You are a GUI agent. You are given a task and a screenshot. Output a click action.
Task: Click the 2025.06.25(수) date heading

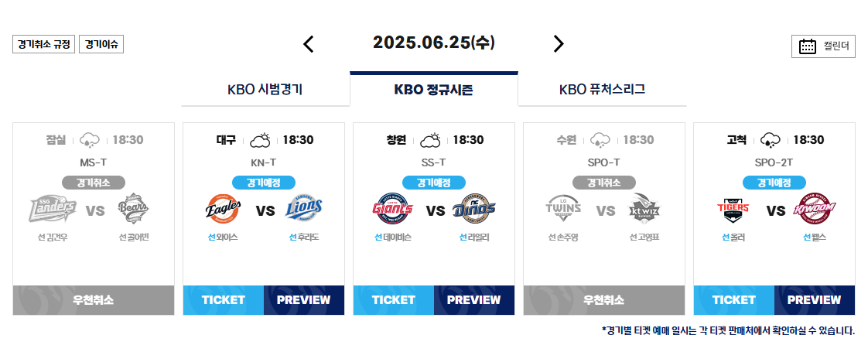[x=434, y=43]
